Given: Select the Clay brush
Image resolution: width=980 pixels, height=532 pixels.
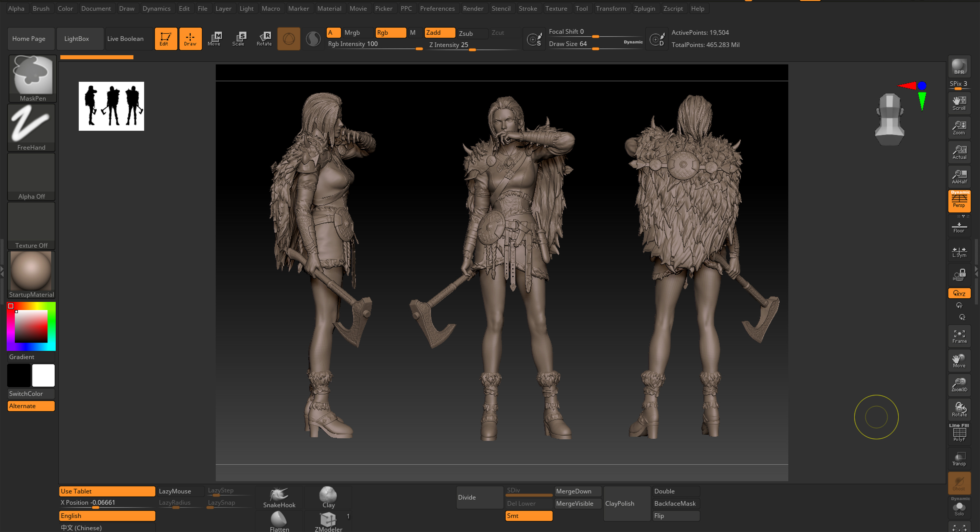Looking at the screenshot, I should point(328,498).
